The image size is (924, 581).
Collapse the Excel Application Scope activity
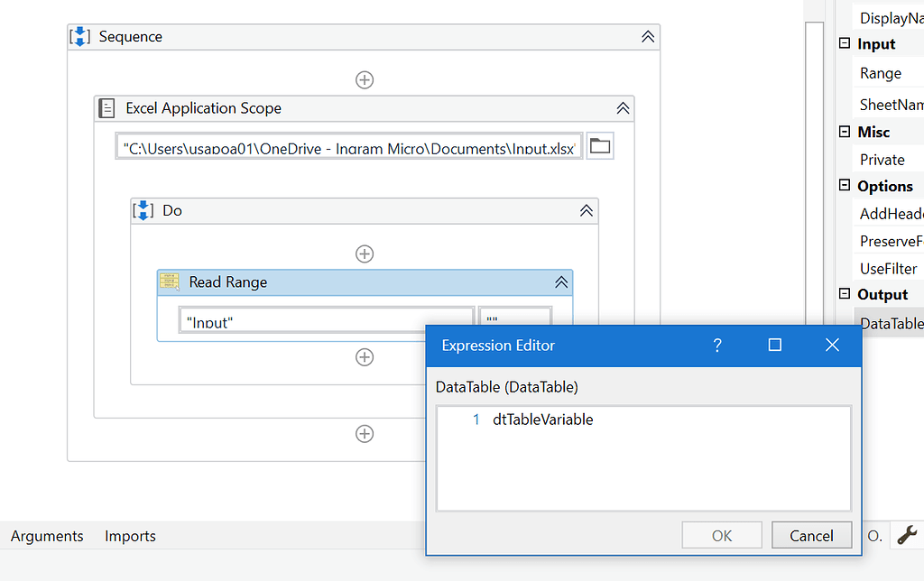point(623,108)
